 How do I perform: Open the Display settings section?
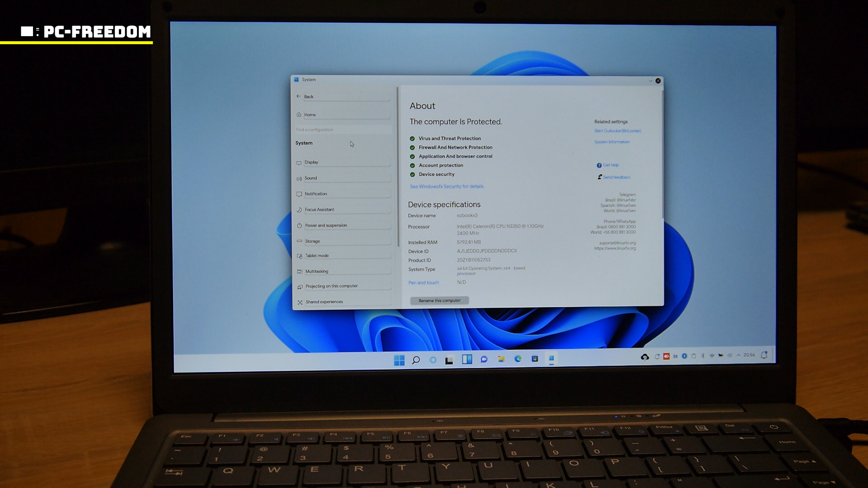(x=311, y=162)
